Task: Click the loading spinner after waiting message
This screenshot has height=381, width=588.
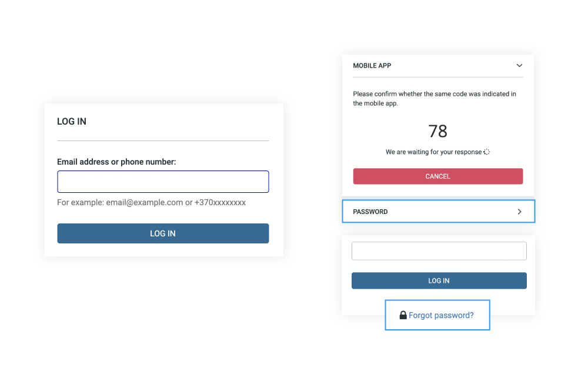Action: (486, 152)
